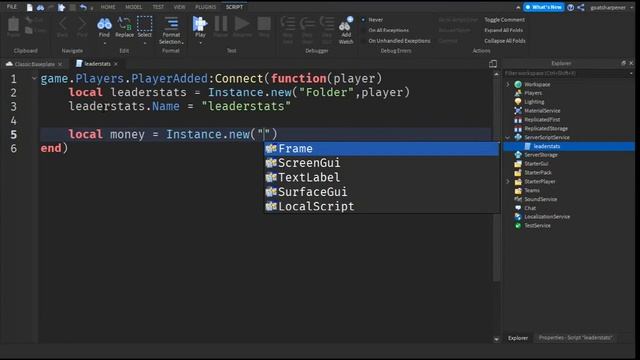Image resolution: width=640 pixels, height=360 pixels.
Task: Choose LocalScript from the autocomplete list
Action: [381, 206]
